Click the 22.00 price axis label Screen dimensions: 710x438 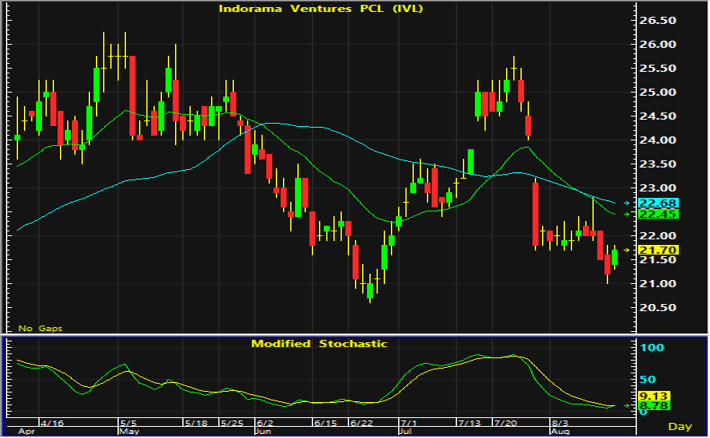(x=657, y=236)
